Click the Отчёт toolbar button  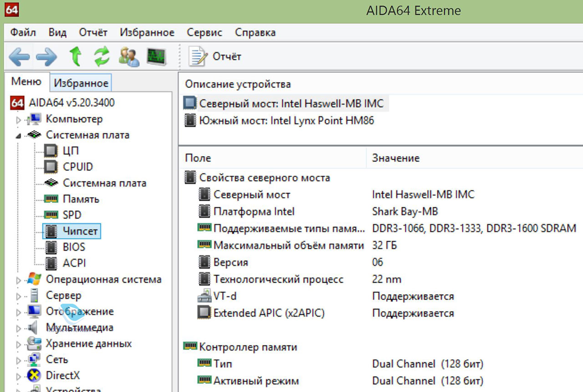[215, 57]
